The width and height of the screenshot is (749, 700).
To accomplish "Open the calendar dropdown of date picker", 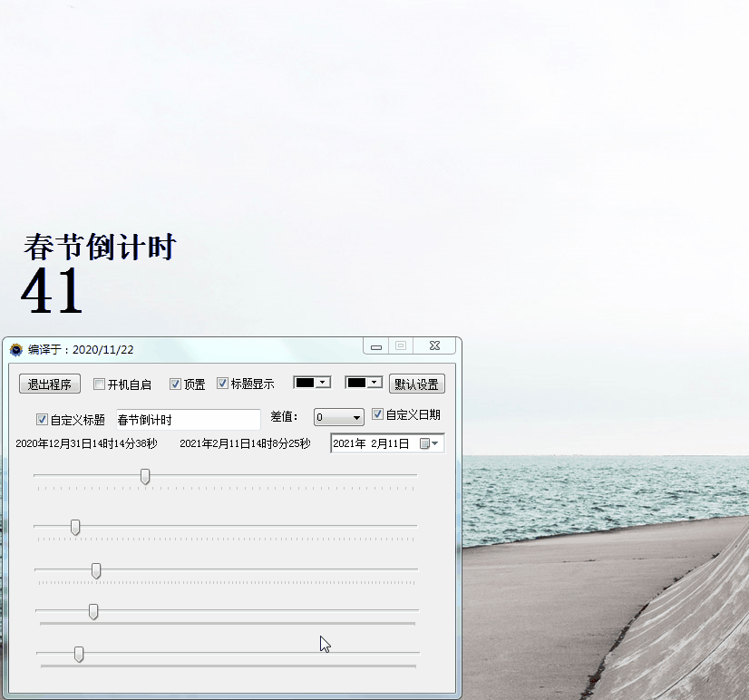I will point(429,443).
